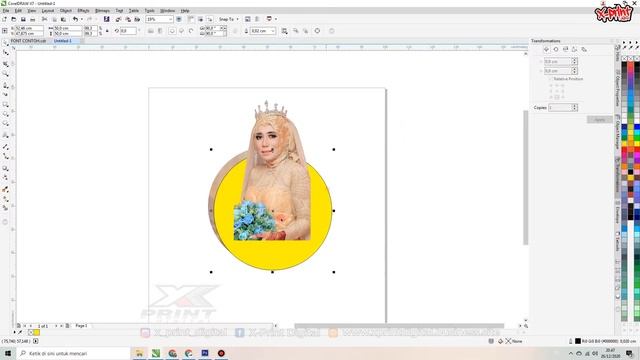Open the Snap To dropdown

point(228,19)
